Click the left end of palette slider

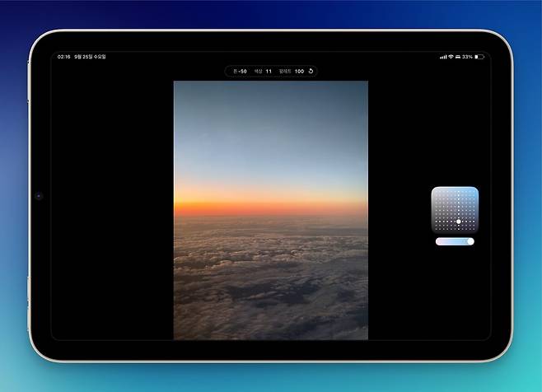(x=439, y=242)
